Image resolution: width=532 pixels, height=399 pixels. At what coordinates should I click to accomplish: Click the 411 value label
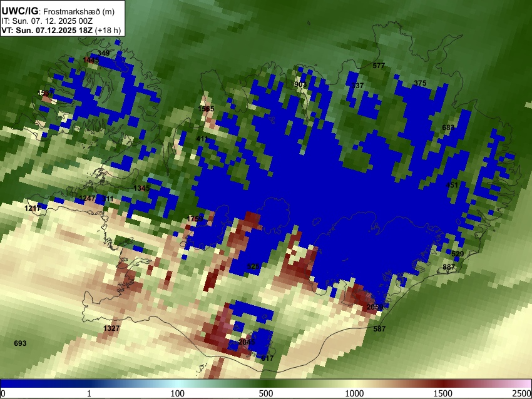[x=202, y=139]
